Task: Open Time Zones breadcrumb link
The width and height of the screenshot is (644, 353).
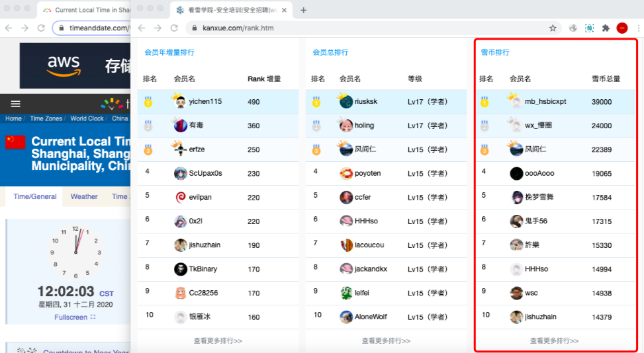Action: 46,118
